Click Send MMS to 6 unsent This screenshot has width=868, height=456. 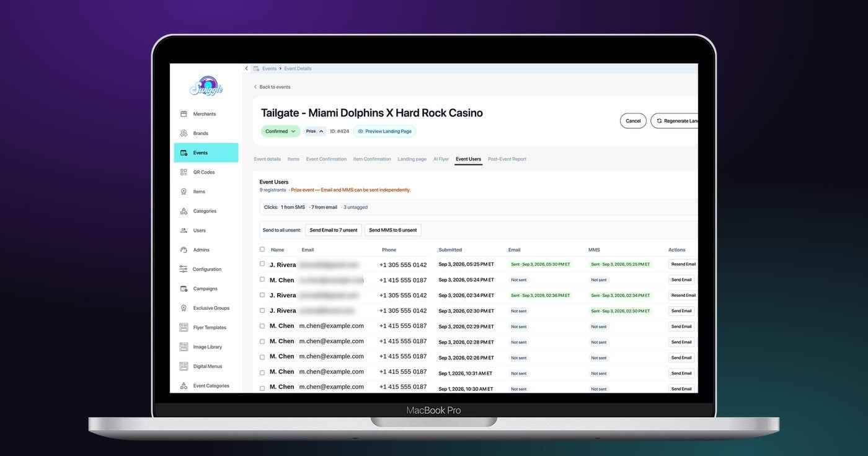point(393,230)
